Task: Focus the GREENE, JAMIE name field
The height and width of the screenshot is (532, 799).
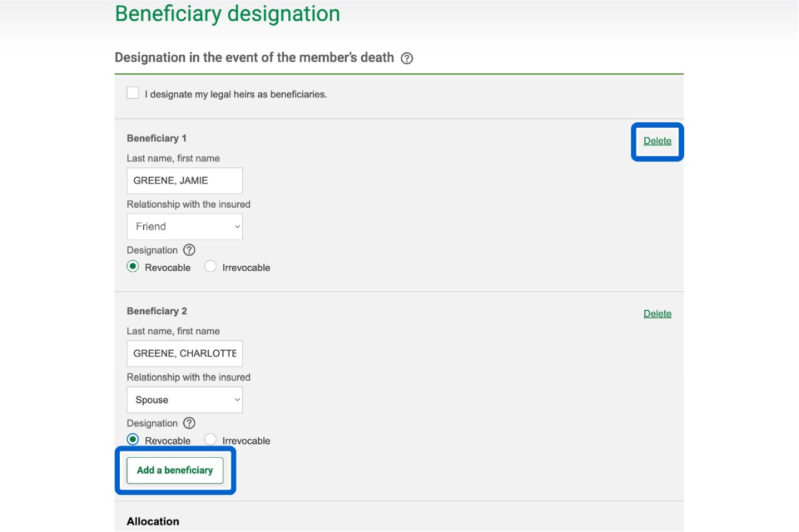Action: (x=185, y=181)
